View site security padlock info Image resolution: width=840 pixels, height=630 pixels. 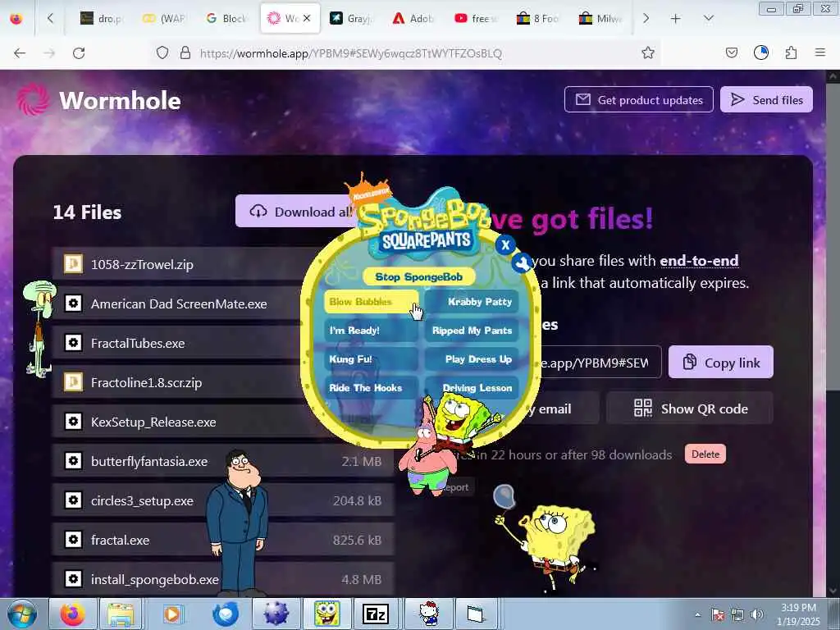(x=185, y=53)
